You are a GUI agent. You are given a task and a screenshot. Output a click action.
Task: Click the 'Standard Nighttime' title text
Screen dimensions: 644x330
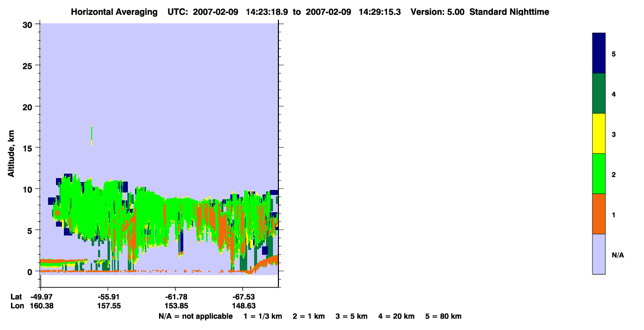[x=509, y=12]
